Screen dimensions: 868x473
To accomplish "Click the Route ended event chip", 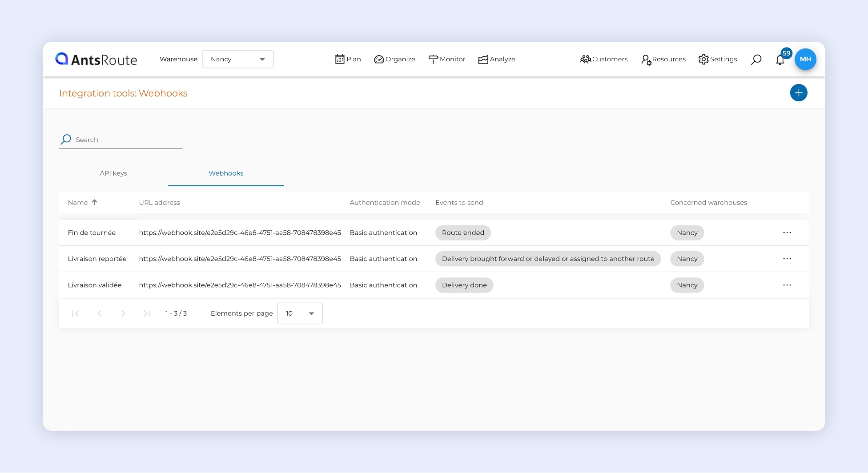I will coord(463,233).
